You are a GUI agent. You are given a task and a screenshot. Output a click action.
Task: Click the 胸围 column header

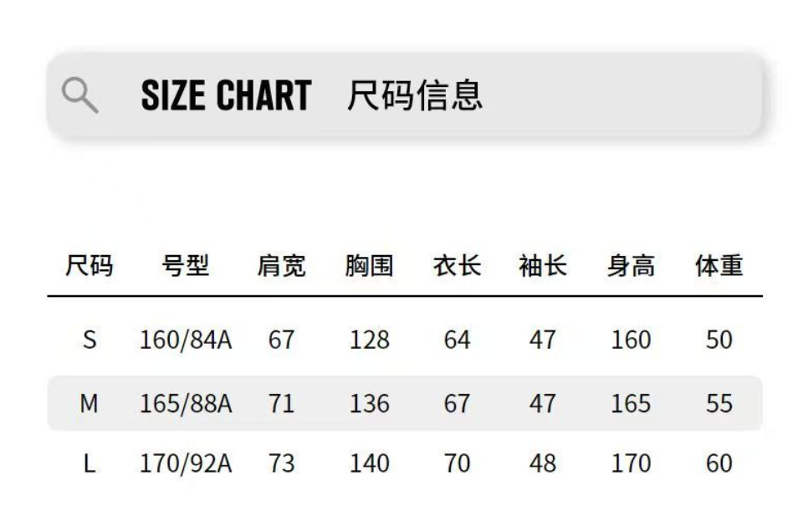(x=369, y=267)
